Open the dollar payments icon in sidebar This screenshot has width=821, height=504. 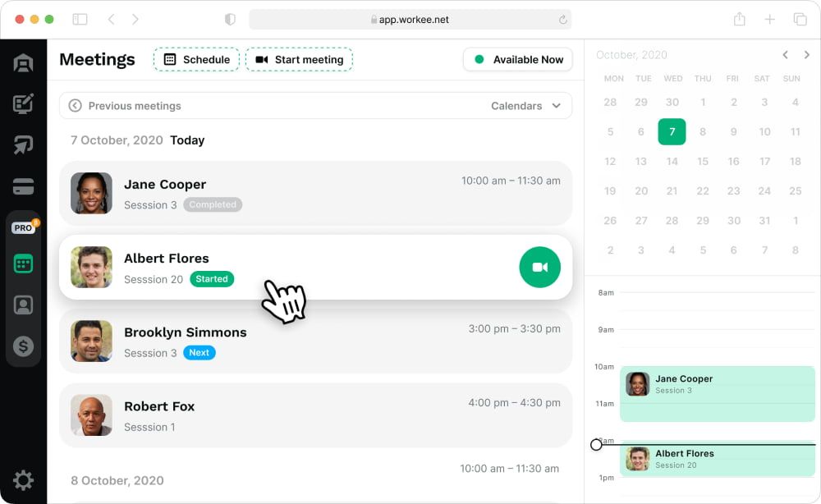pos(23,346)
